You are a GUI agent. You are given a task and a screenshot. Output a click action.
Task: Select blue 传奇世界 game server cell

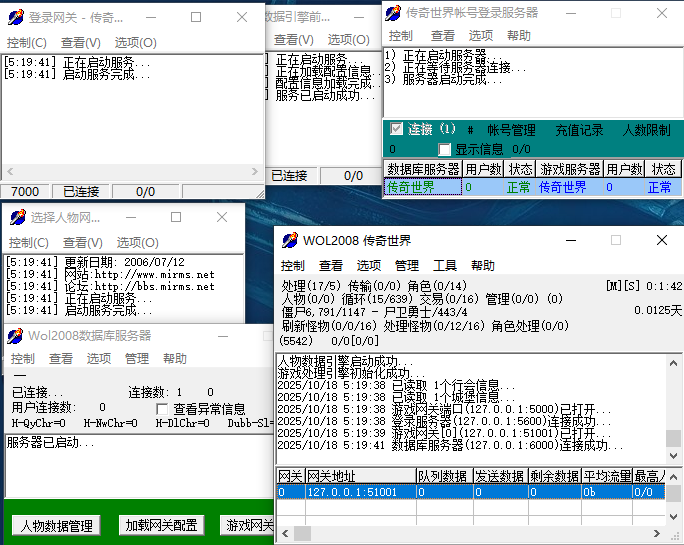(x=569, y=187)
